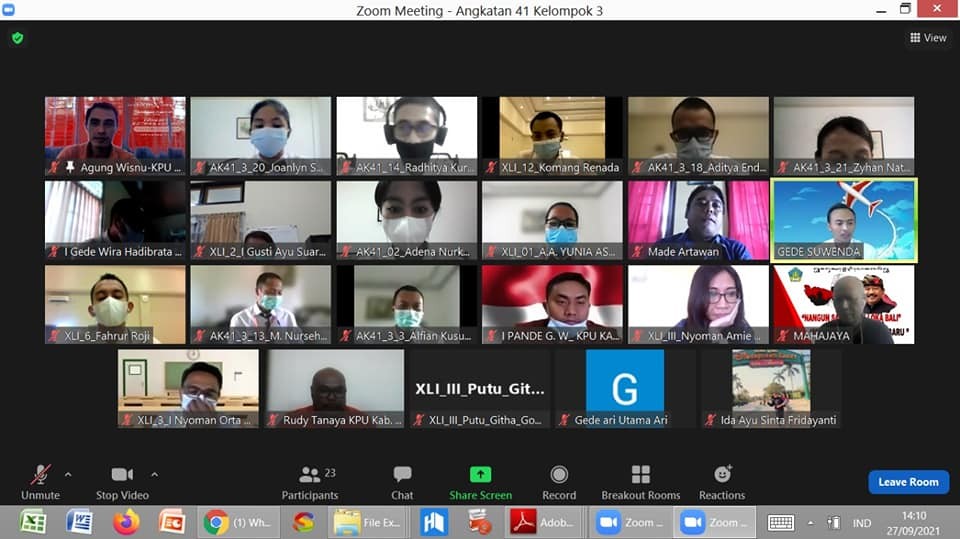Open the View layout menu
Image resolution: width=960 pixels, height=539 pixels.
[x=928, y=38]
